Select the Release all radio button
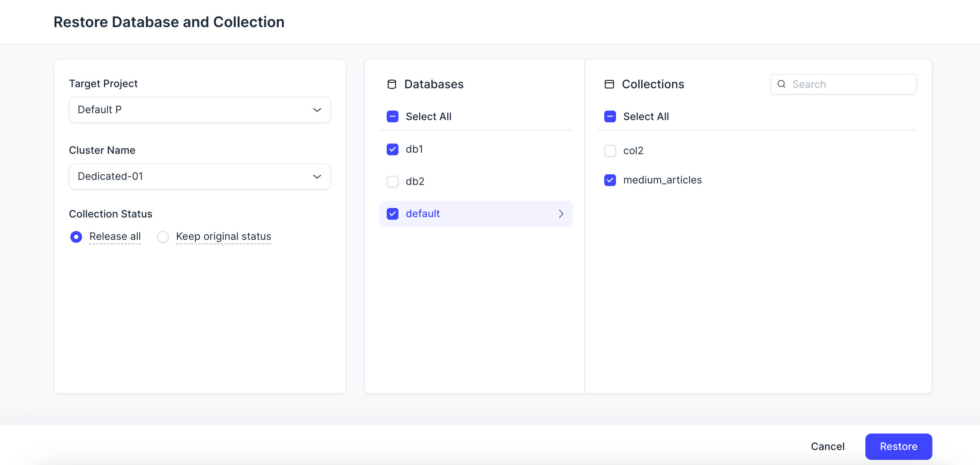The height and width of the screenshot is (465, 980). tap(76, 237)
